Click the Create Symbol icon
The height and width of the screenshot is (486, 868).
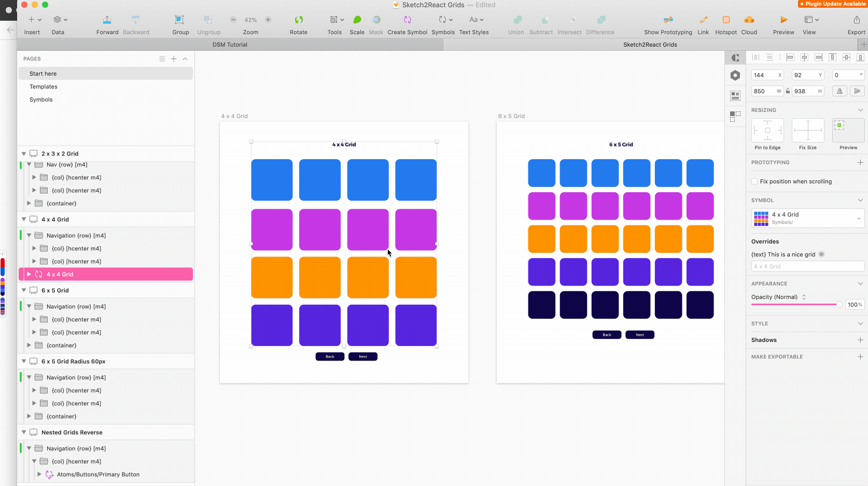tap(408, 19)
